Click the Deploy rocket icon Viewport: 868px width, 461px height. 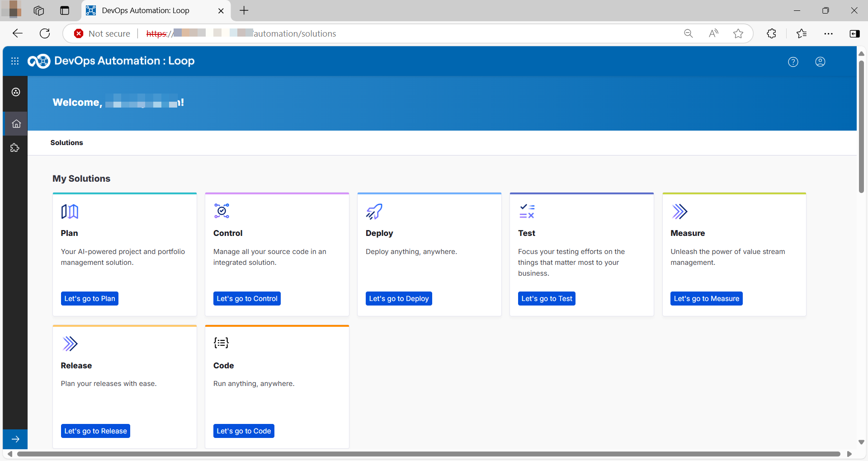click(373, 211)
